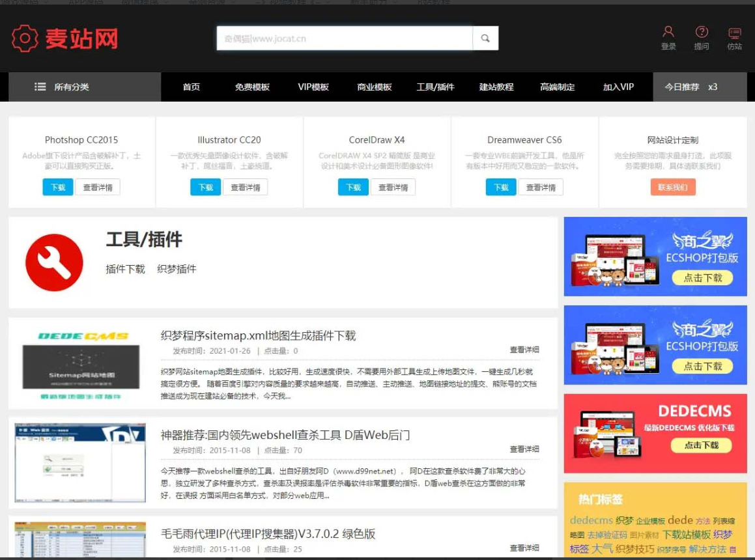The width and height of the screenshot is (755, 560).
Task: Open the 今日推荐 x3 tab
Action: point(691,87)
